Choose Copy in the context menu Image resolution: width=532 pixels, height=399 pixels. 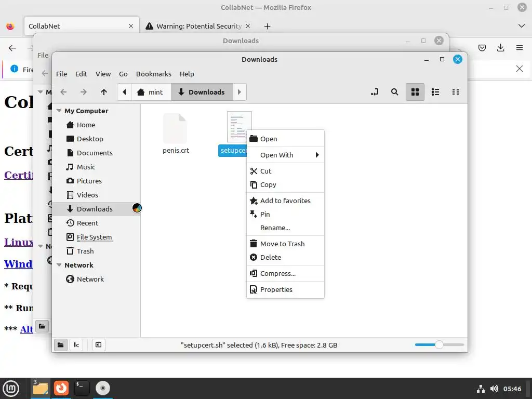[x=285, y=184]
